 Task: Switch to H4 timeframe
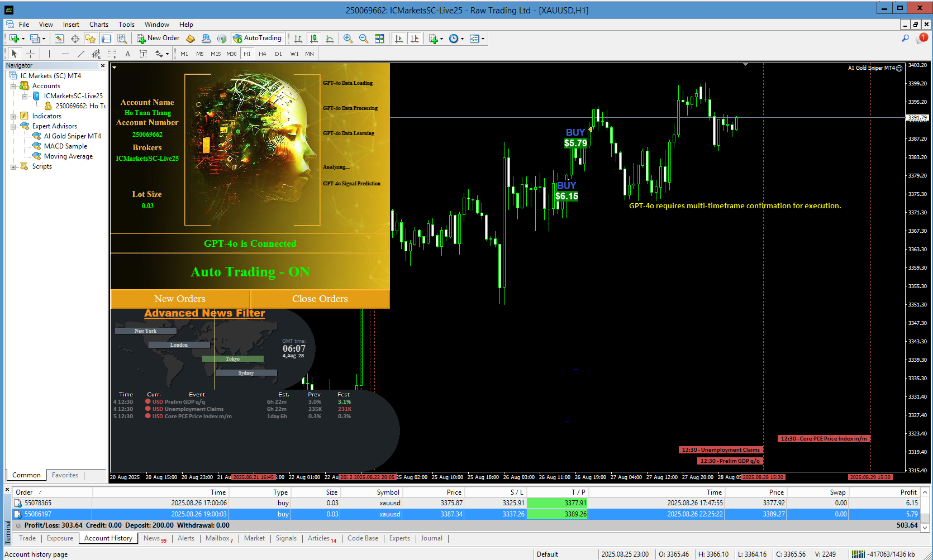click(x=263, y=54)
